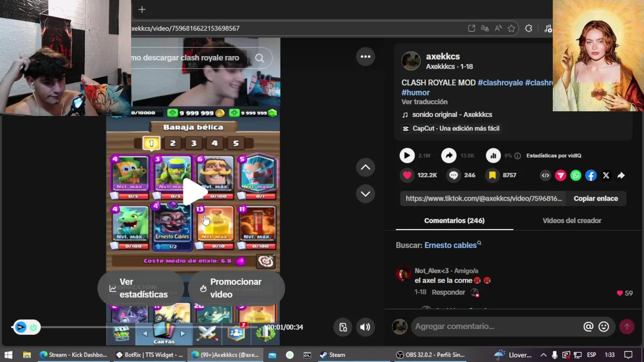Go to previous video with up chevron

tap(366, 167)
